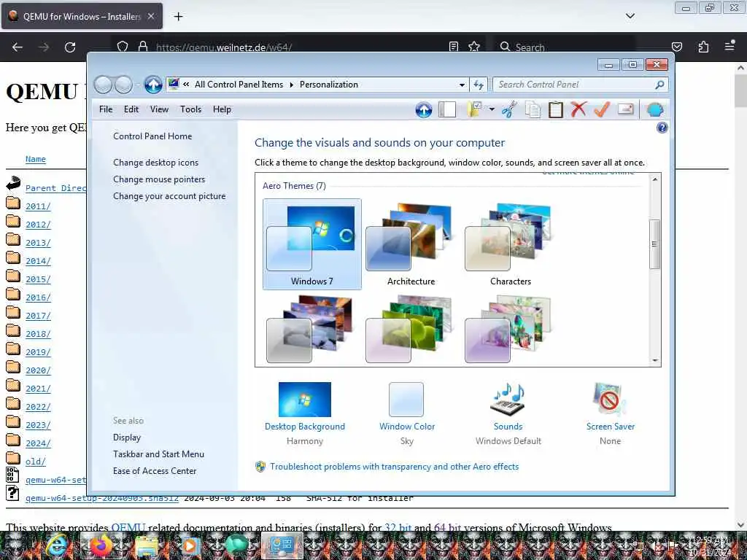Image resolution: width=747 pixels, height=560 pixels.
Task: Click Change desktop icons
Action: [156, 163]
